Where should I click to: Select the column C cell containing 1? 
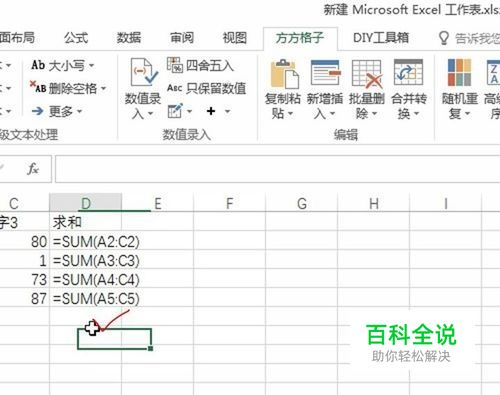coord(25,260)
